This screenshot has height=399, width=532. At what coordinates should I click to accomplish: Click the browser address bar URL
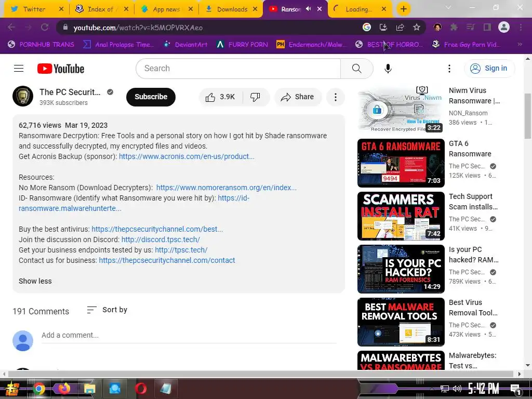coord(138,28)
